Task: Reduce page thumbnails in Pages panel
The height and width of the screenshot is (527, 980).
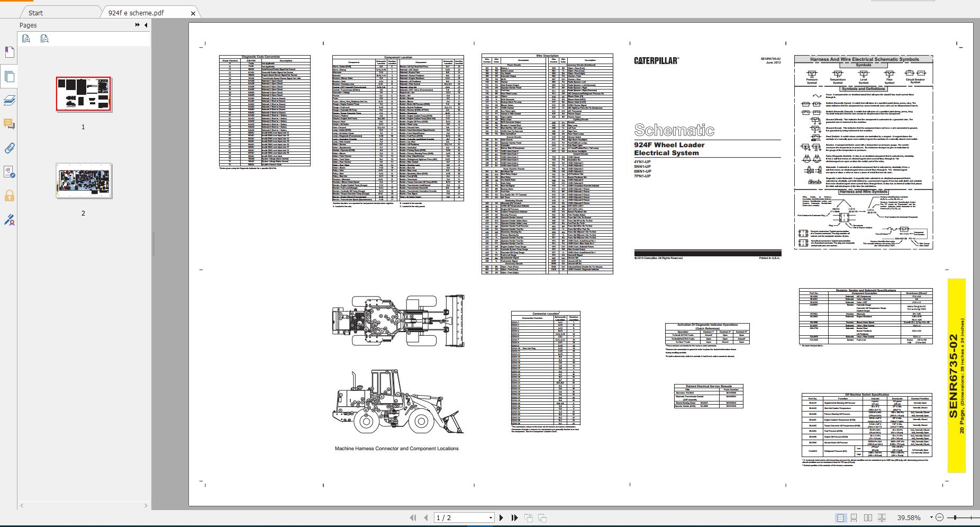Action: (x=44, y=38)
